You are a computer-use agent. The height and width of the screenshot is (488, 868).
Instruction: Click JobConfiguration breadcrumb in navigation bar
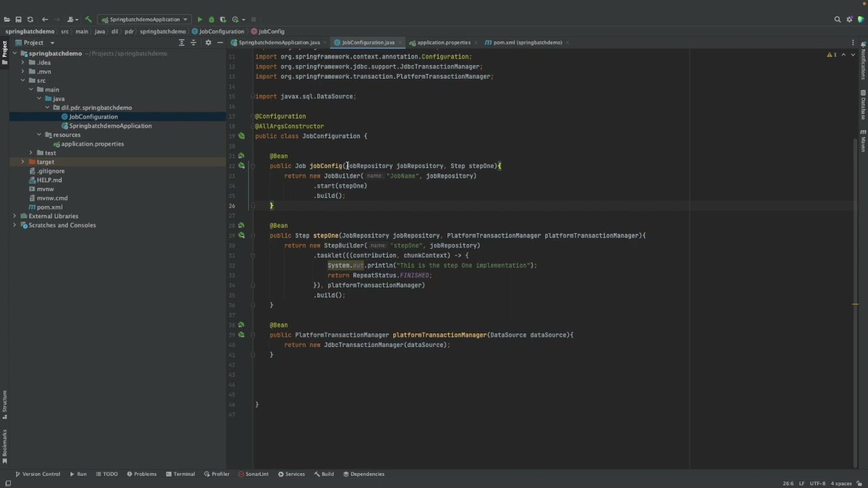(x=218, y=32)
